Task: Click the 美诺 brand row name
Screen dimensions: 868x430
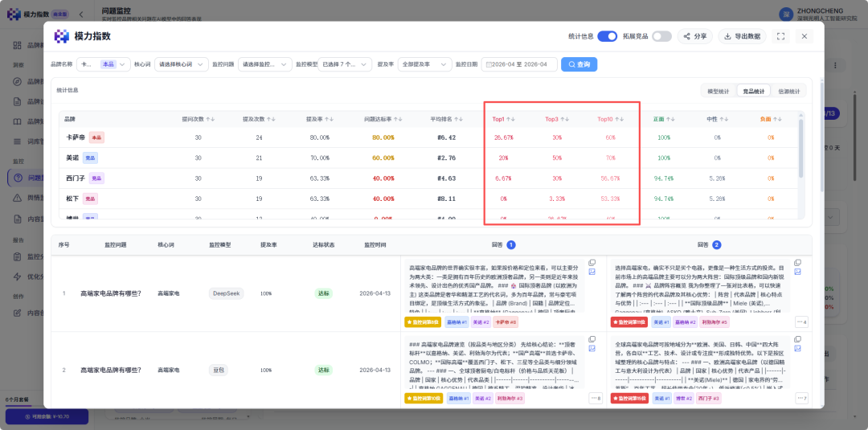Action: click(71, 158)
